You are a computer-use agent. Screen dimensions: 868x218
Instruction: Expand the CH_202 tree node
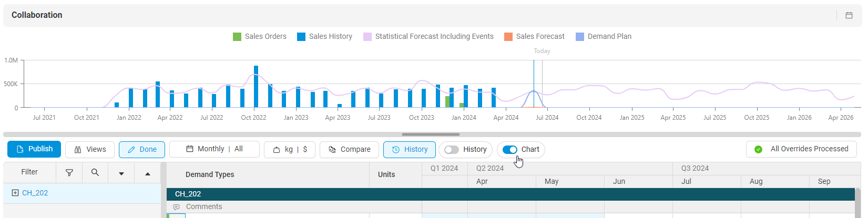coord(15,193)
